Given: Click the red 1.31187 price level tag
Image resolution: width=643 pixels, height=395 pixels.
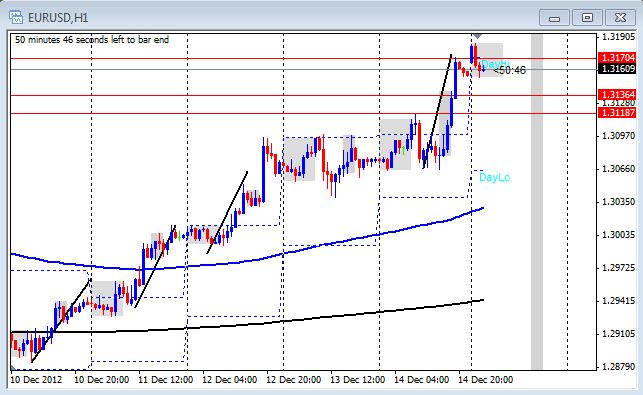Looking at the screenshot, I should pyautogui.click(x=617, y=112).
